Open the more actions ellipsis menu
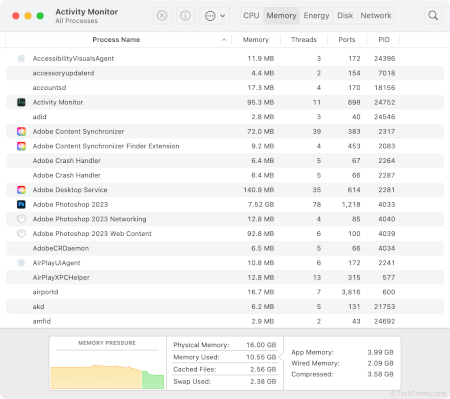This screenshot has width=450, height=399. [x=215, y=16]
